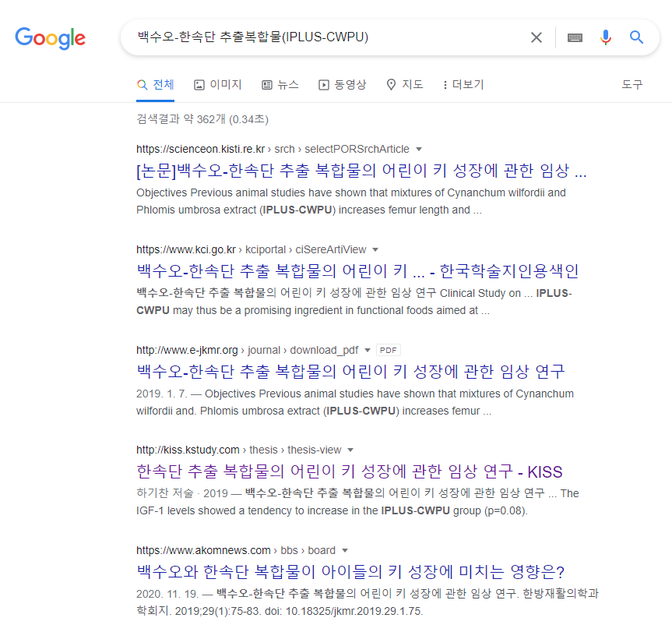Expand options arrow for akomnews.com result
This screenshot has width=672, height=632.
click(x=345, y=550)
